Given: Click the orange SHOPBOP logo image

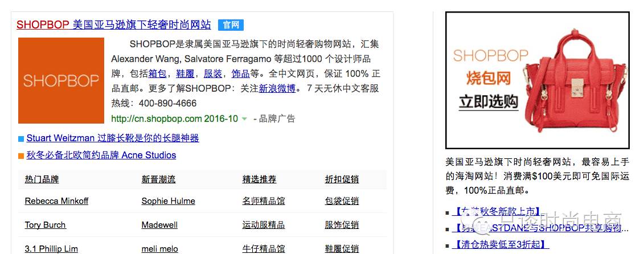Looking at the screenshot, I should [61, 81].
